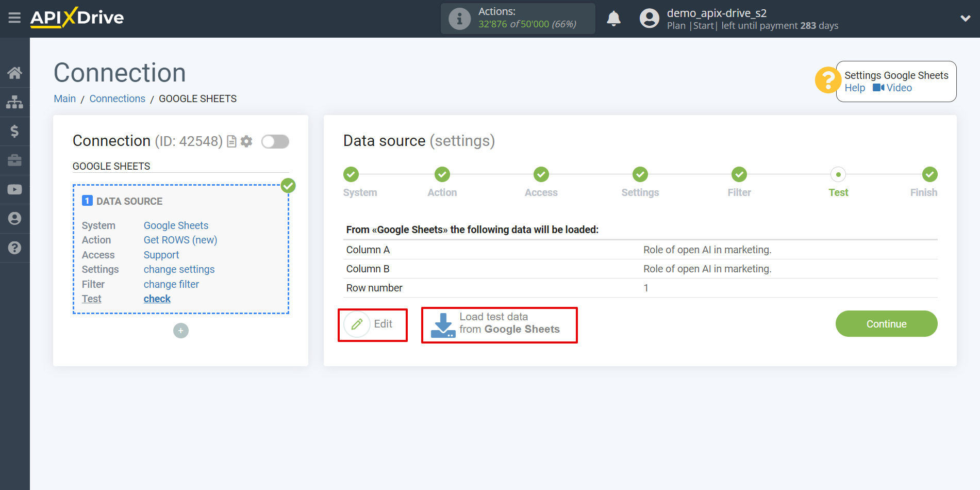Click the ApiX-Drive logo
This screenshot has height=490, width=980.
[x=77, y=18]
